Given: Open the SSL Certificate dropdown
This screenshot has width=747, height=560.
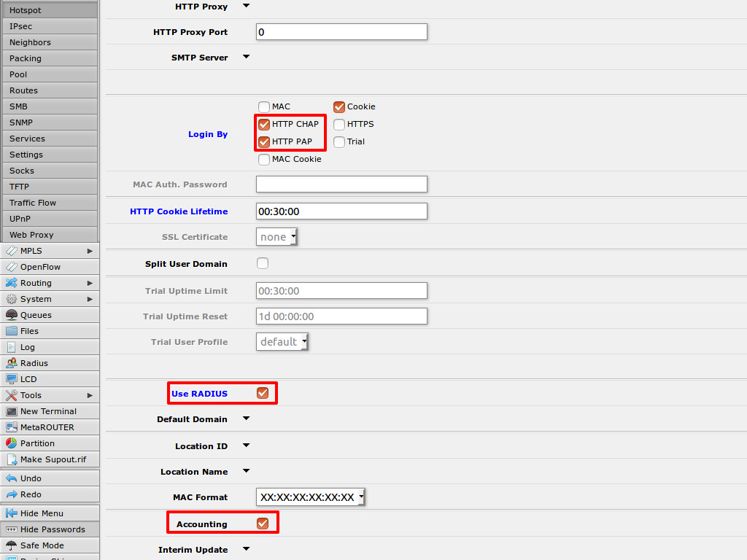Looking at the screenshot, I should (x=276, y=236).
